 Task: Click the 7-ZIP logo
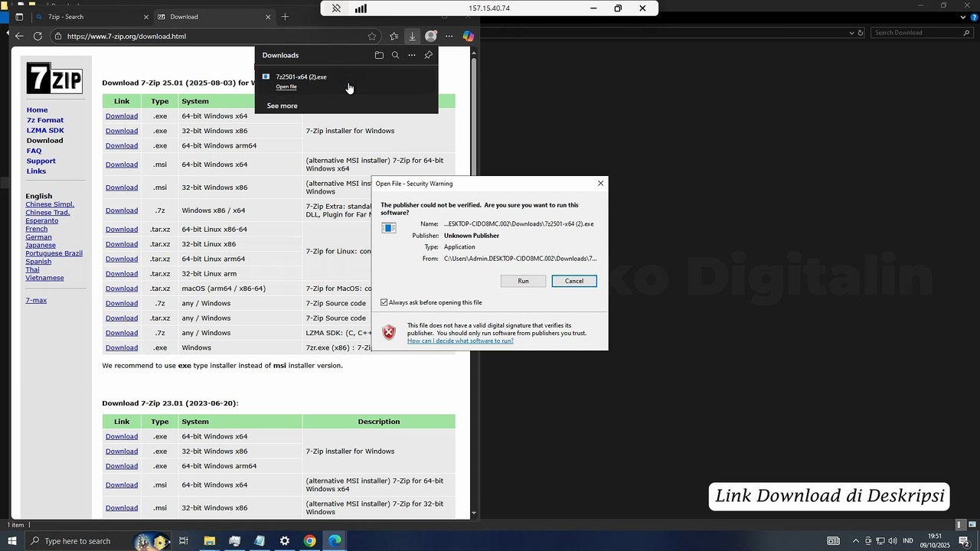click(x=54, y=78)
